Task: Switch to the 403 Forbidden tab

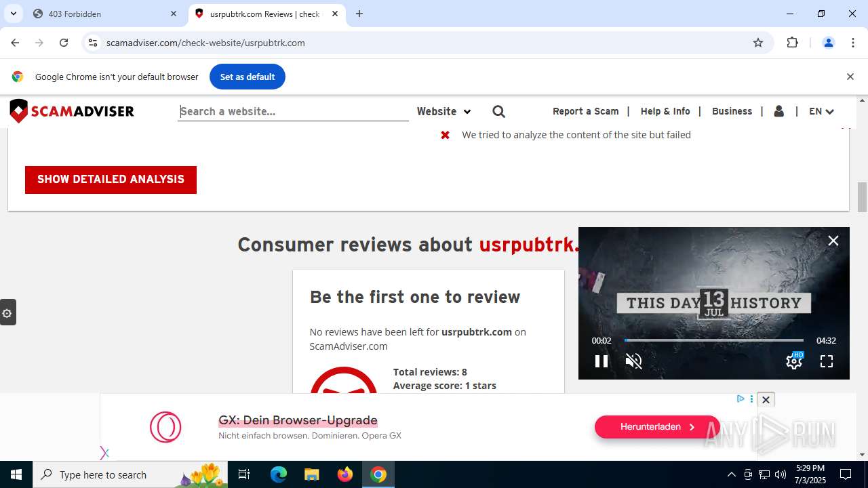Action: point(104,14)
